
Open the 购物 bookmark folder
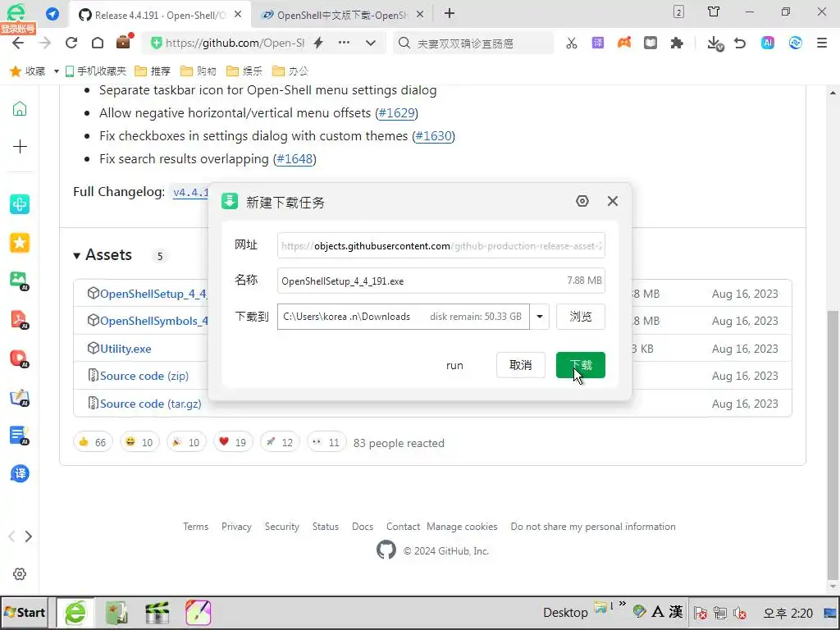(199, 71)
